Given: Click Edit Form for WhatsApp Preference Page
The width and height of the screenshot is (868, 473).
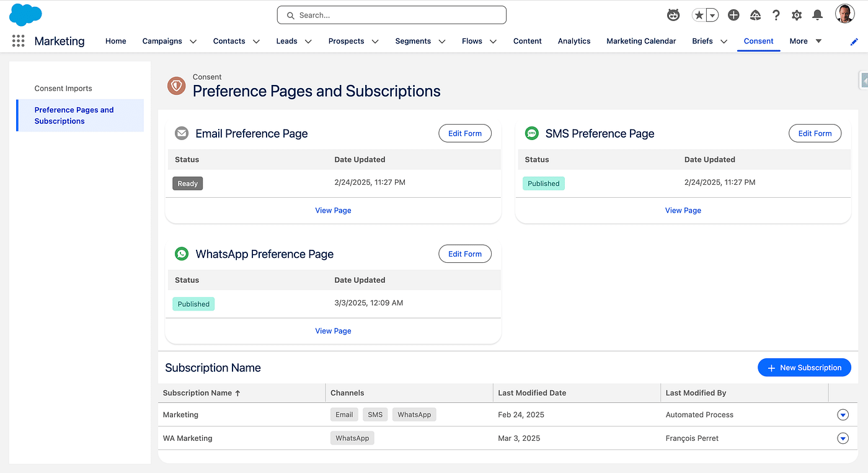Looking at the screenshot, I should pyautogui.click(x=464, y=254).
